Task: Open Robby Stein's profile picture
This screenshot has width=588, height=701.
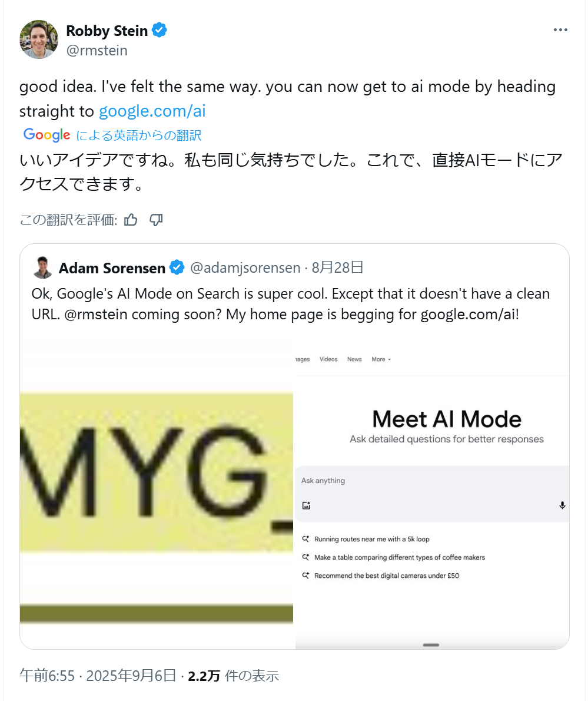Action: pyautogui.click(x=39, y=39)
